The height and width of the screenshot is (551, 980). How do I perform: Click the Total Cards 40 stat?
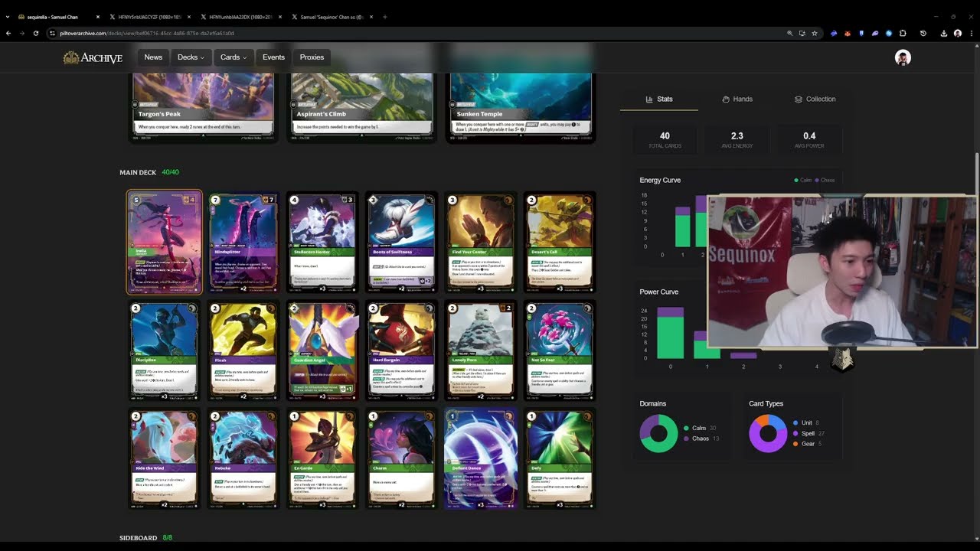tap(665, 139)
